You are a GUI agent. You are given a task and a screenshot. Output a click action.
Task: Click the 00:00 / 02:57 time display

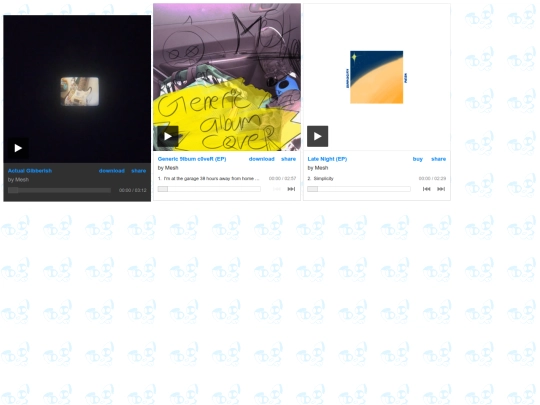coord(282,178)
